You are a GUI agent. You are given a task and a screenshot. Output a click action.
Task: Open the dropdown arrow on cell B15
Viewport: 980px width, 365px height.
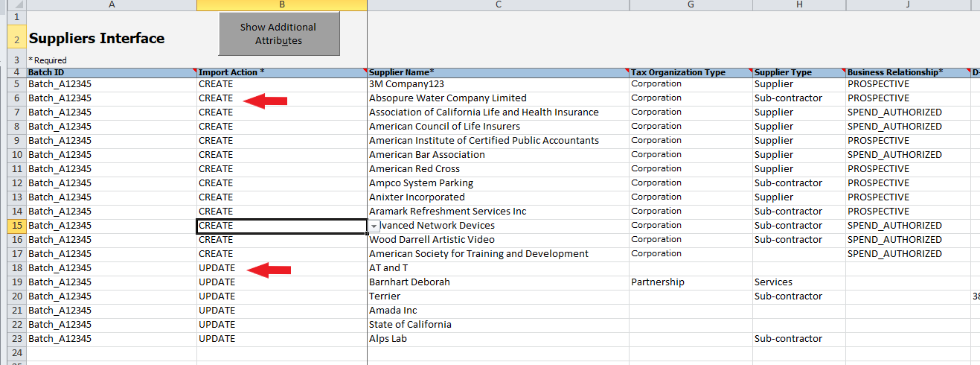(x=374, y=226)
